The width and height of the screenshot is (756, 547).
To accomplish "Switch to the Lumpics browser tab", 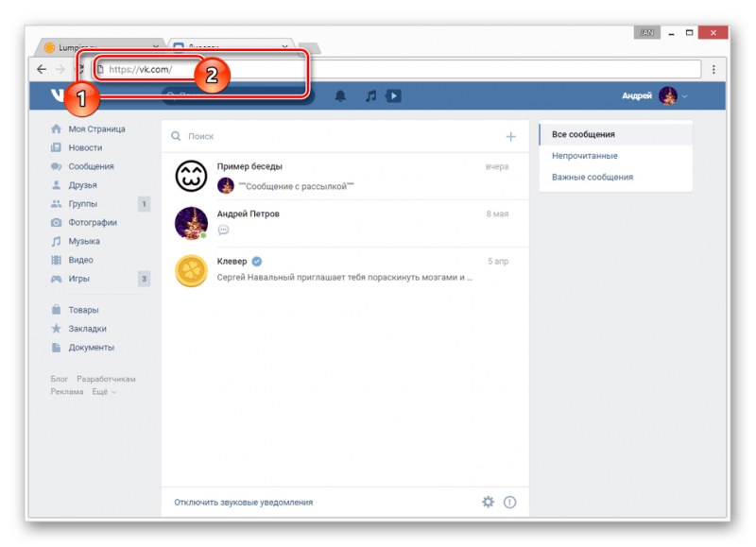I will pos(99,46).
